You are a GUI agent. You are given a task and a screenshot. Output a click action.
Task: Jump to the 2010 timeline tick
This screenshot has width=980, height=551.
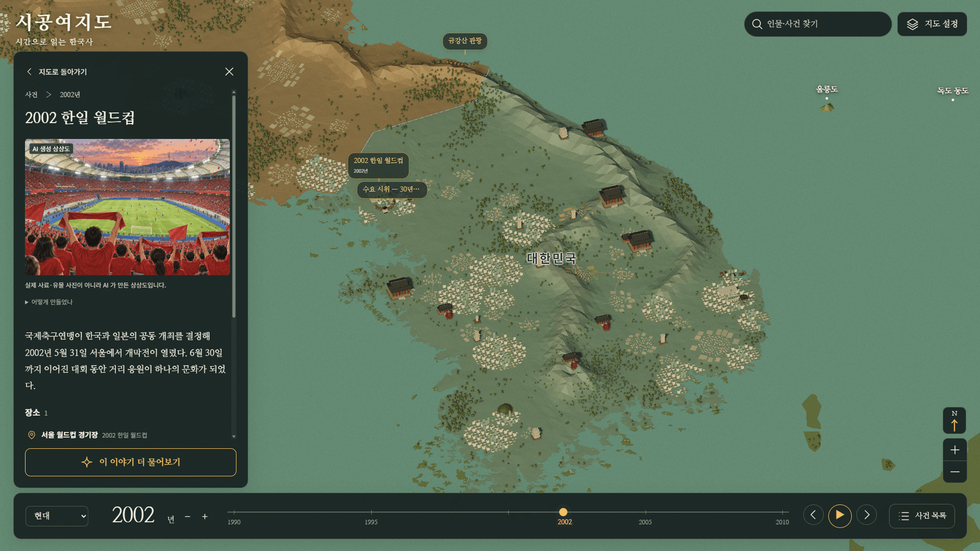pyautogui.click(x=782, y=522)
